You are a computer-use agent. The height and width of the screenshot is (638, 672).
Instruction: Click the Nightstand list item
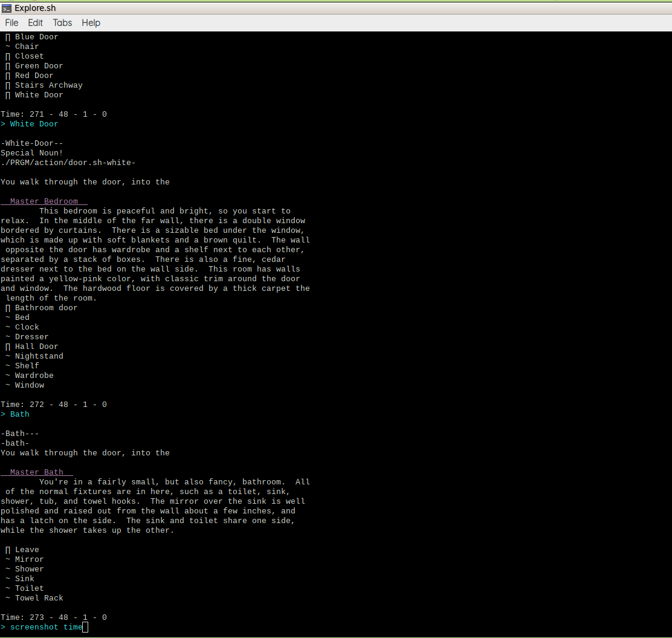click(x=39, y=356)
